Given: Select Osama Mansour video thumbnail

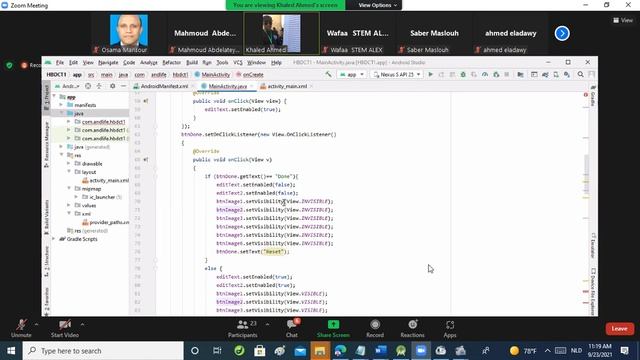Looking at the screenshot, I should click(x=129, y=33).
